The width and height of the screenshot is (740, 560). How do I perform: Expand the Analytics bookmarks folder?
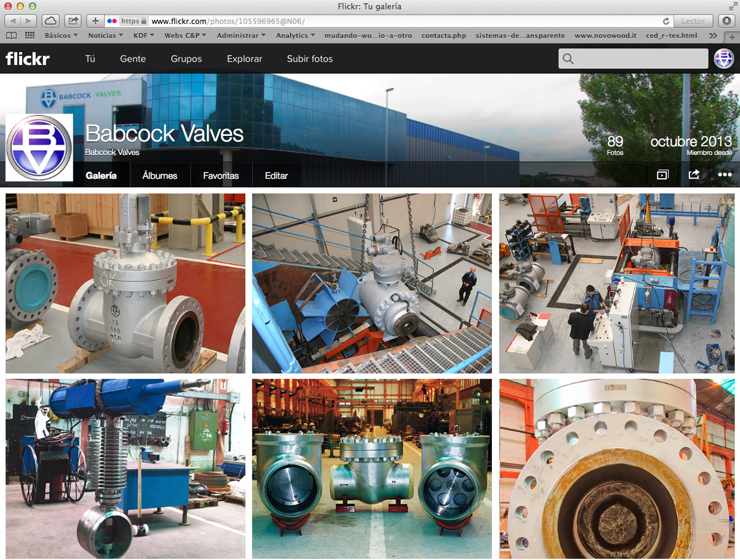295,35
